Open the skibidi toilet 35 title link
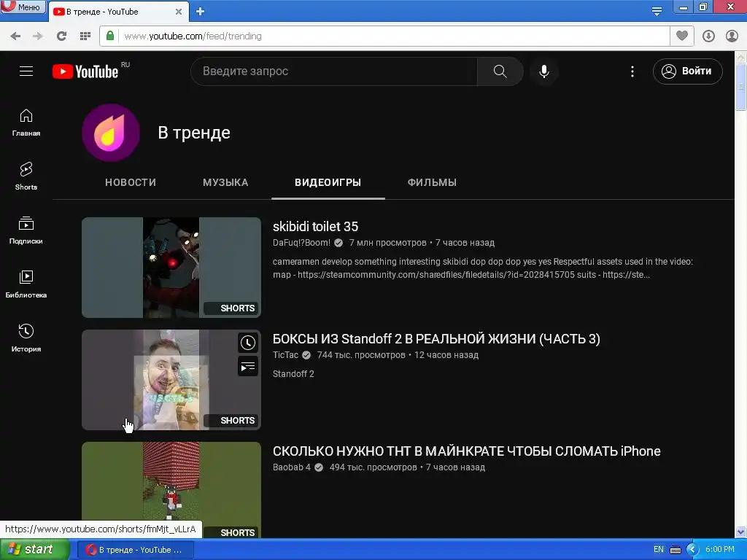 pyautogui.click(x=315, y=227)
